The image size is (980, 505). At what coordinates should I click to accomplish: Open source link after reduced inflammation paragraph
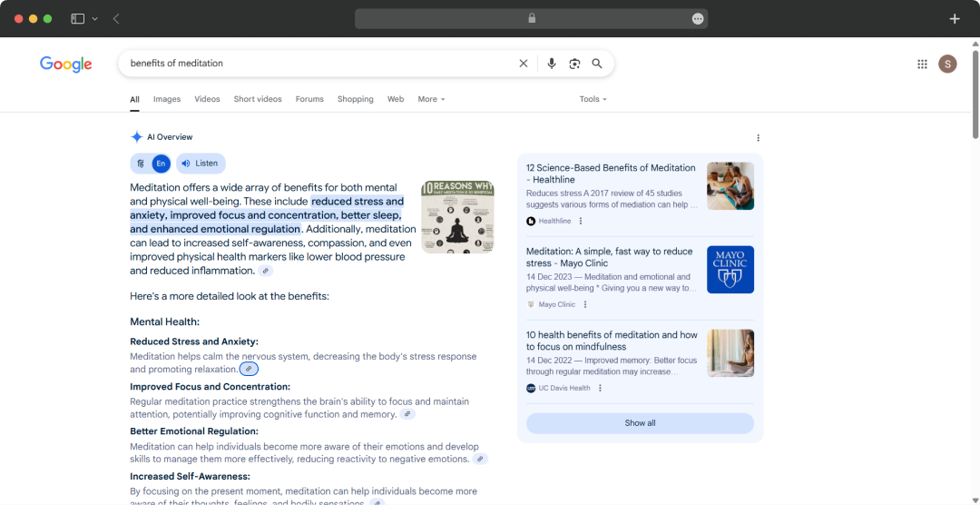tap(266, 271)
